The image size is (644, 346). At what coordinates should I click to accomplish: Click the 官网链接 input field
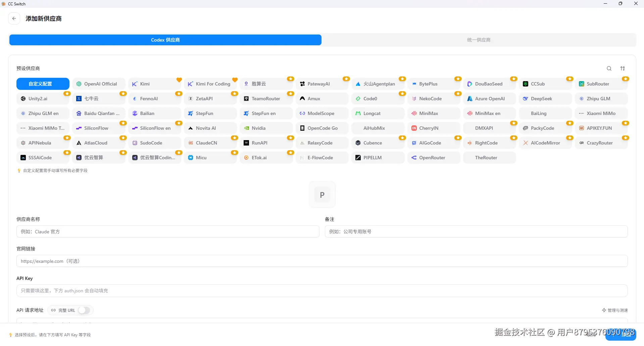(x=322, y=261)
